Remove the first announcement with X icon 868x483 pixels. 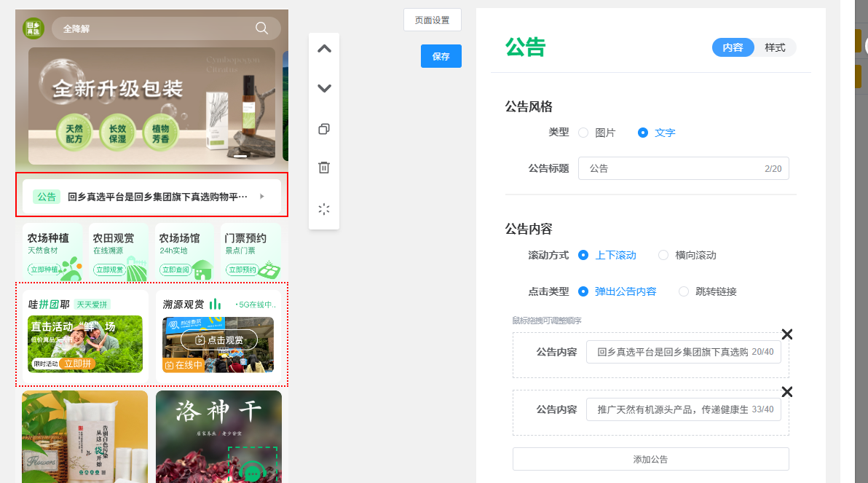point(786,334)
